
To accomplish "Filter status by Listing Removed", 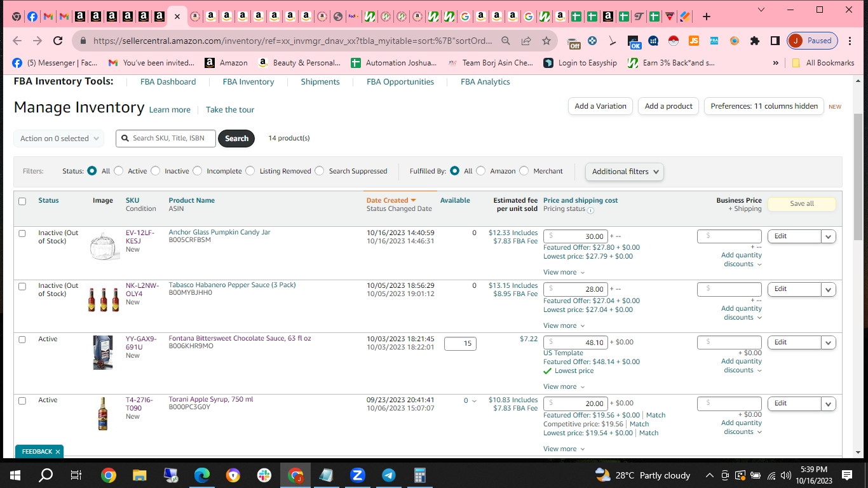I will (250, 171).
